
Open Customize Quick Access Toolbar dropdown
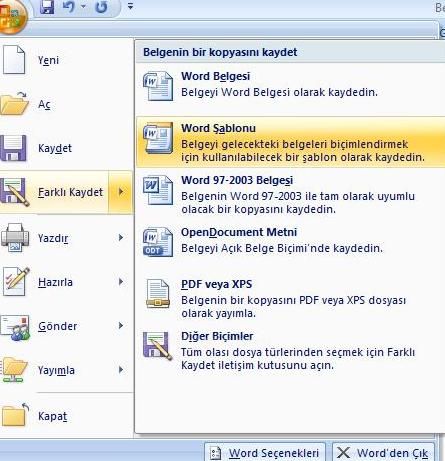tap(130, 6)
